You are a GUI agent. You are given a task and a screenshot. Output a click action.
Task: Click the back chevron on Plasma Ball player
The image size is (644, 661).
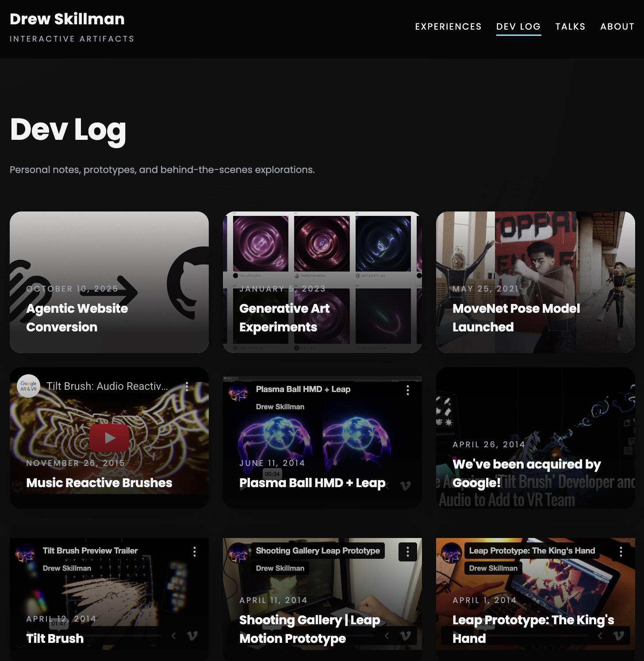pyautogui.click(x=387, y=485)
